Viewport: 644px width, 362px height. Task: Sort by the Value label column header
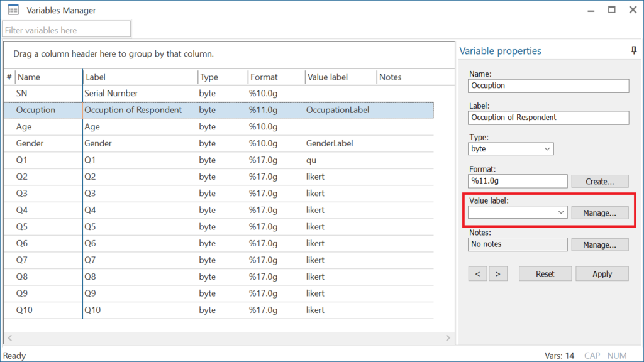tap(341, 77)
